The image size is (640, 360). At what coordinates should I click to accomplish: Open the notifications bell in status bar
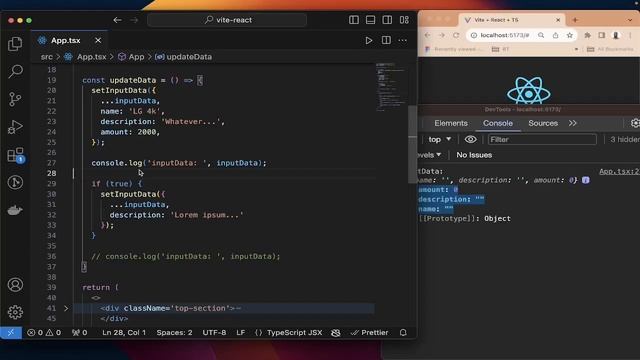tap(403, 333)
